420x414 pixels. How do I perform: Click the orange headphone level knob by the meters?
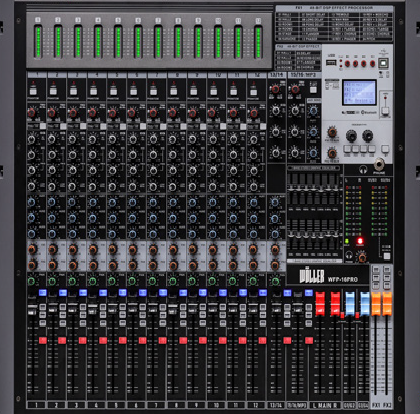(362, 257)
